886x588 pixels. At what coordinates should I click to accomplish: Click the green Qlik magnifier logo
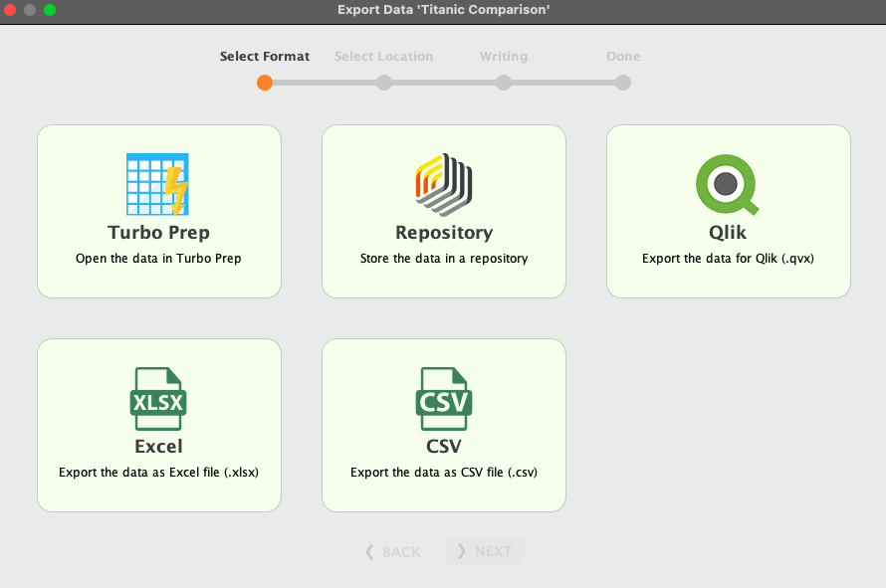coord(728,183)
